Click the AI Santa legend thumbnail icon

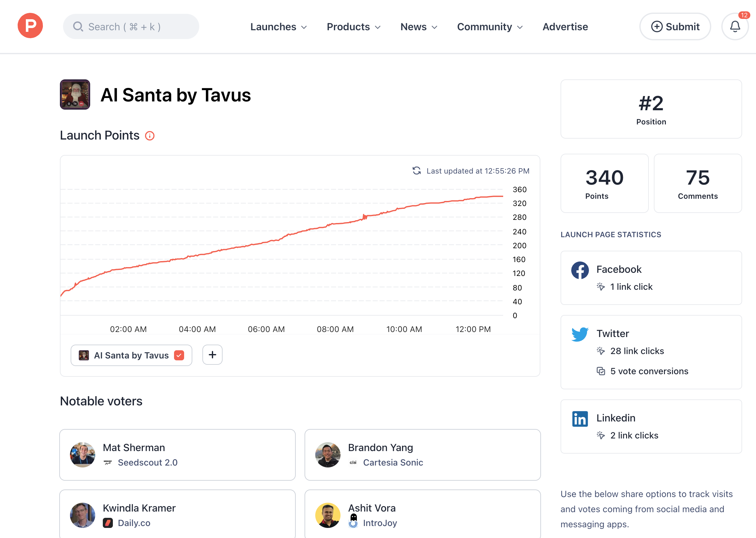tap(84, 355)
